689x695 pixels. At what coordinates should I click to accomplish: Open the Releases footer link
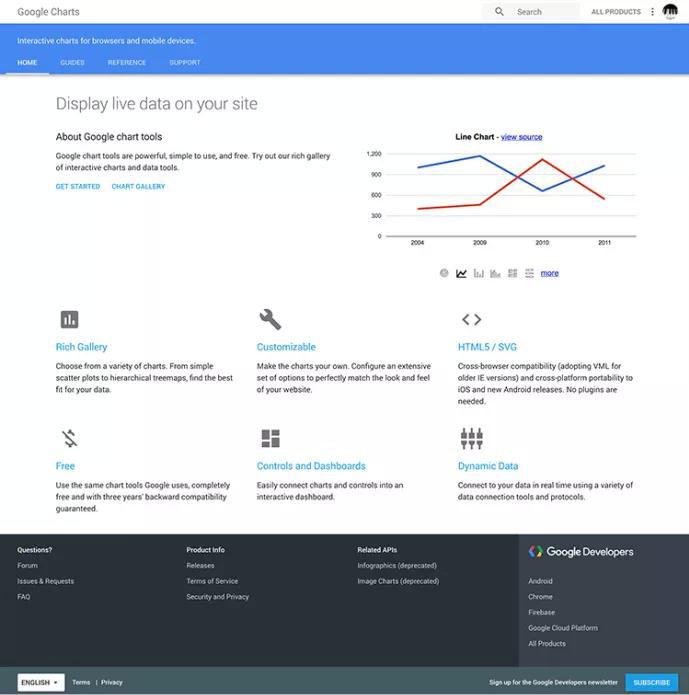pyautogui.click(x=200, y=565)
